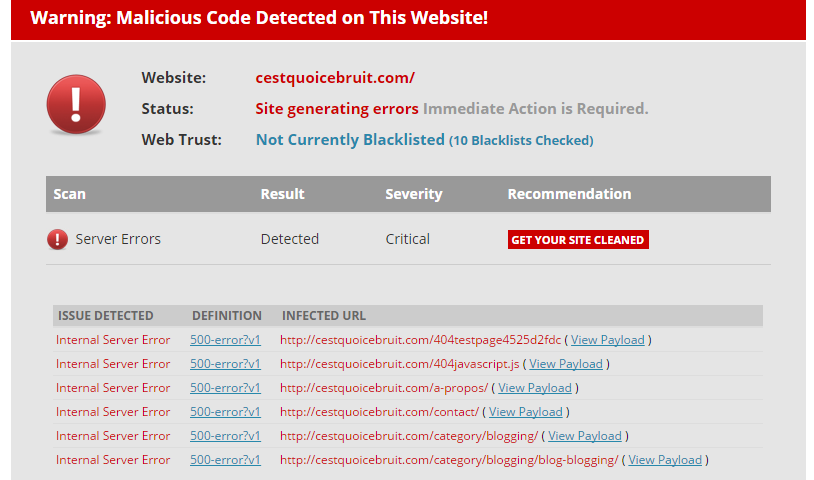This screenshot has height=480, width=814.
Task: Click the Web Trust: field label
Action: click(x=181, y=140)
